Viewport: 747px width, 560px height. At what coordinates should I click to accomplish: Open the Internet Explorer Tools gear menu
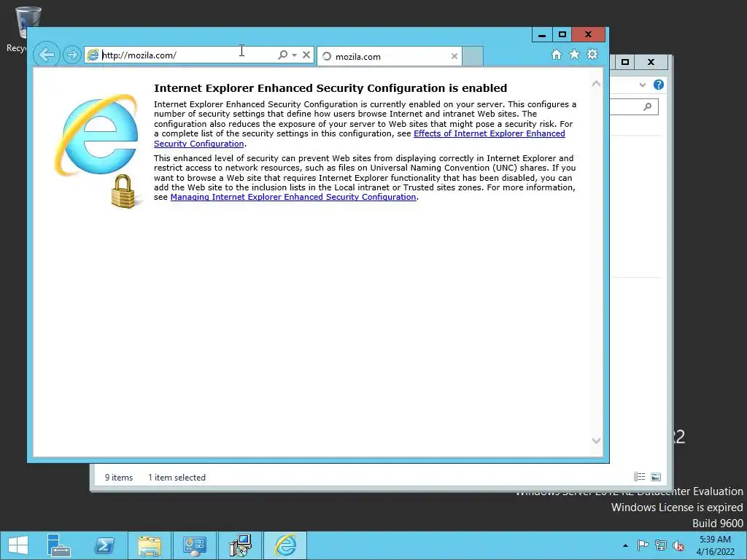point(592,54)
